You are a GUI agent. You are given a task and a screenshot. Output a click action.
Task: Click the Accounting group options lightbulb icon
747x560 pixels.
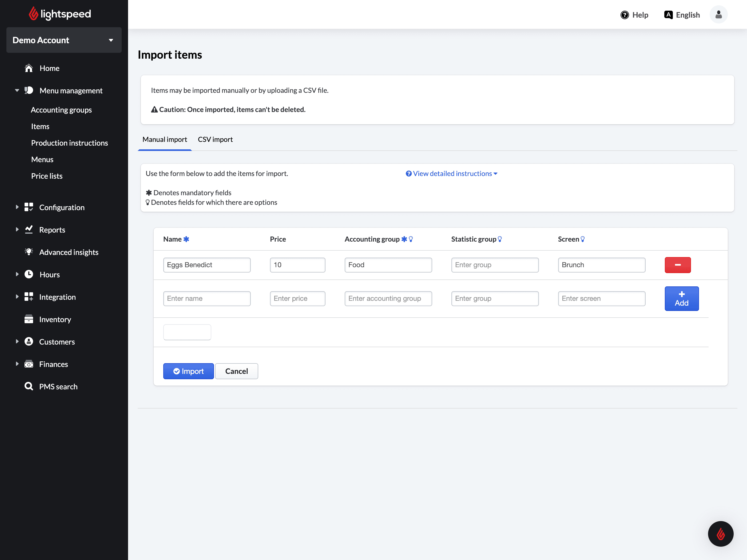[x=411, y=239]
